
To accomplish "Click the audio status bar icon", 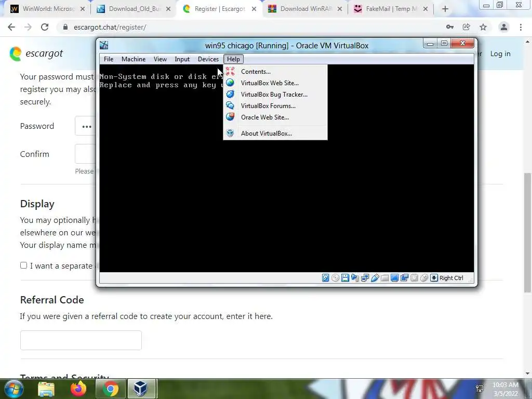I will coord(355,278).
